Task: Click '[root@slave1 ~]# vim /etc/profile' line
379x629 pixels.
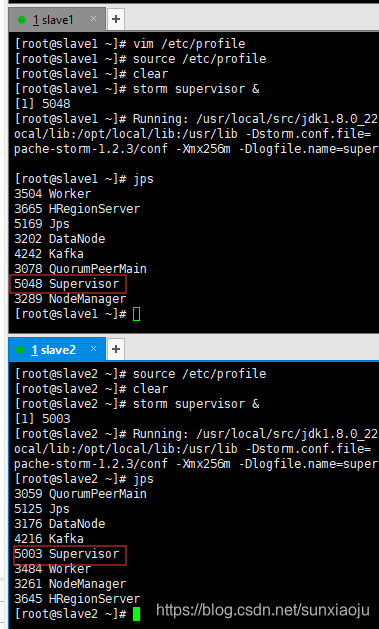Action: [130, 44]
